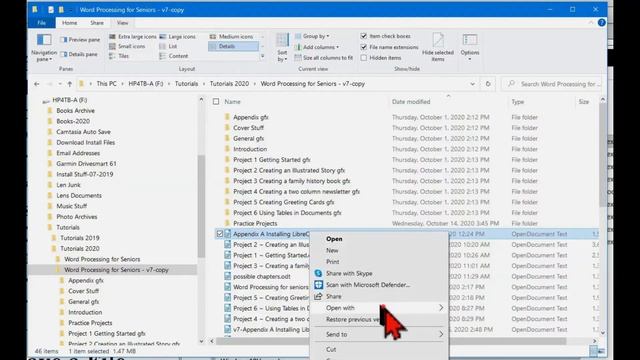Switch layout to Small icons
Viewport: 640px width, 360px height.
127,46
